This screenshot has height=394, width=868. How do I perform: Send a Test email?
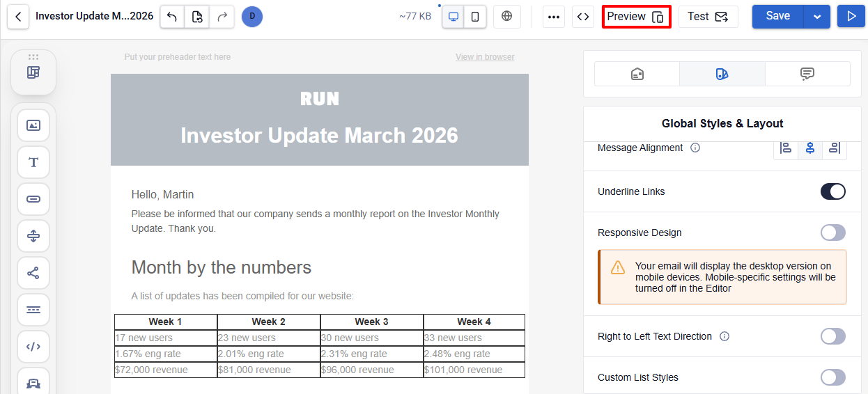[708, 17]
